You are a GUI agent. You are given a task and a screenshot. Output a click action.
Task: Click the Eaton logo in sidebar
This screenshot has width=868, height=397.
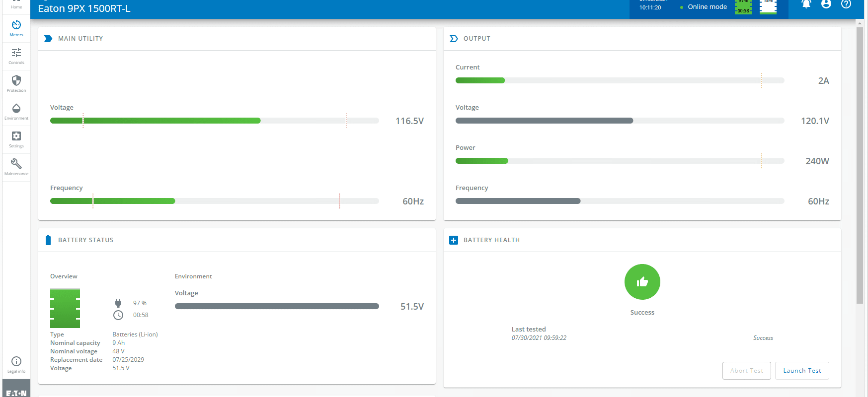point(16,392)
